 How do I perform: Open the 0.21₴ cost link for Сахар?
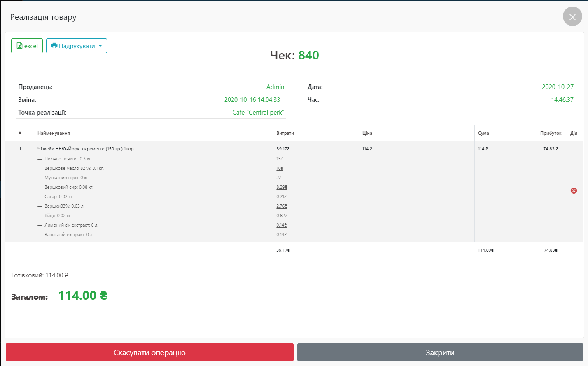pyautogui.click(x=281, y=197)
